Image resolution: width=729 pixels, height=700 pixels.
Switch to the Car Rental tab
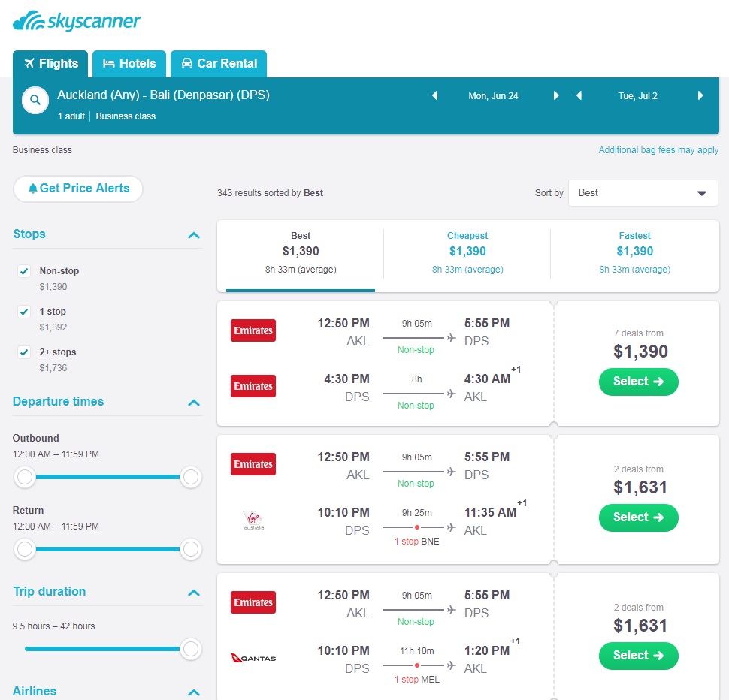pyautogui.click(x=219, y=64)
